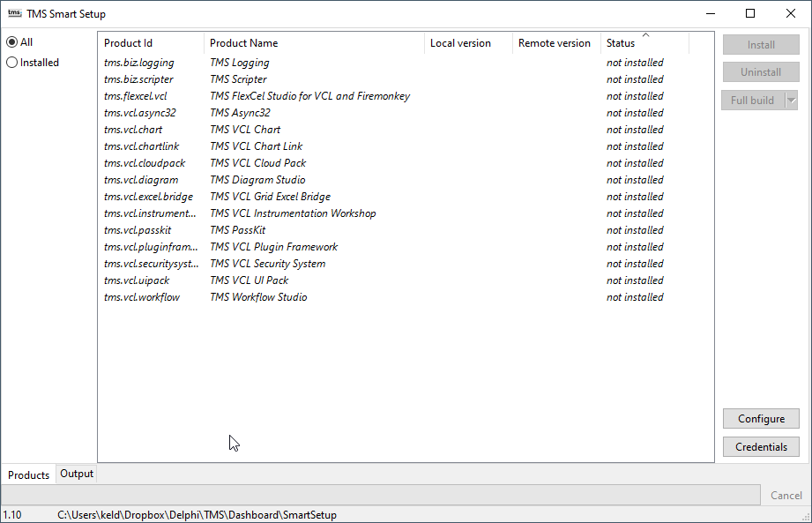Screen dimensions: 812x523
Task: Click the Cancel button
Action: pos(786,495)
